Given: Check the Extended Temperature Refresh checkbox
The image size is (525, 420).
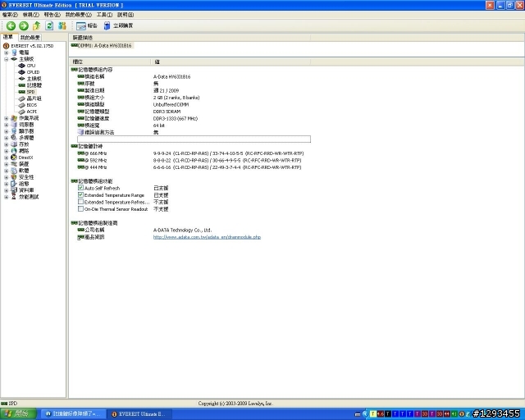Looking at the screenshot, I should click(x=80, y=202).
